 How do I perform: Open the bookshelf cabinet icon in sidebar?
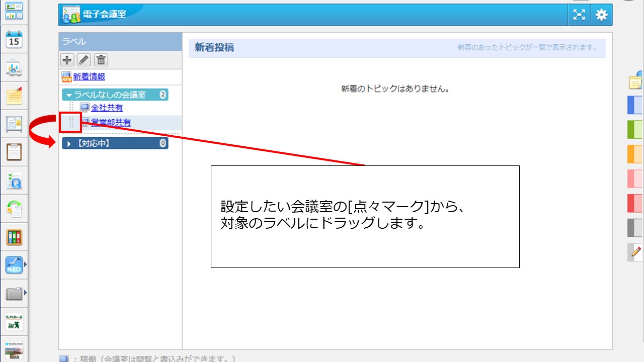(x=14, y=236)
